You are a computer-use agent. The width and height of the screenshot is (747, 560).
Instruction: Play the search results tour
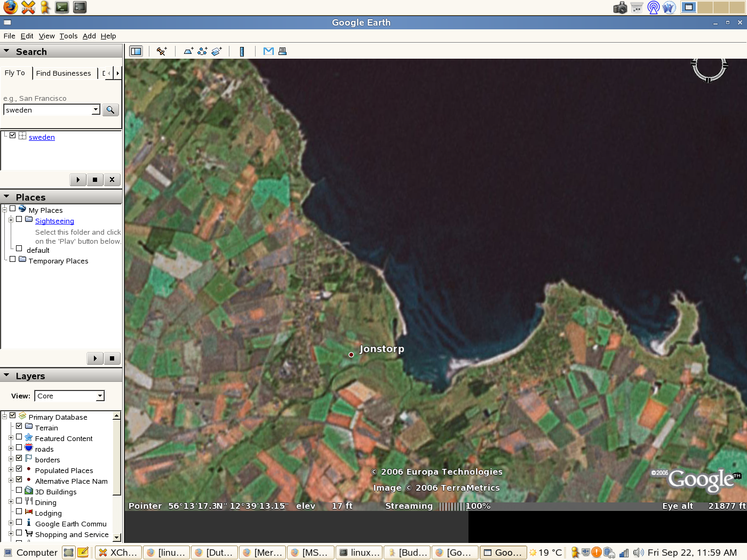[x=78, y=180]
